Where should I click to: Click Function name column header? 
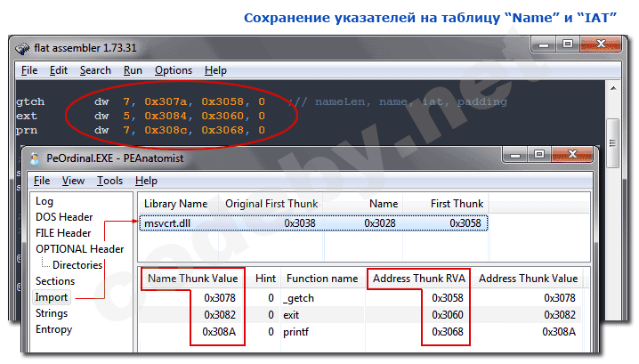(x=322, y=279)
